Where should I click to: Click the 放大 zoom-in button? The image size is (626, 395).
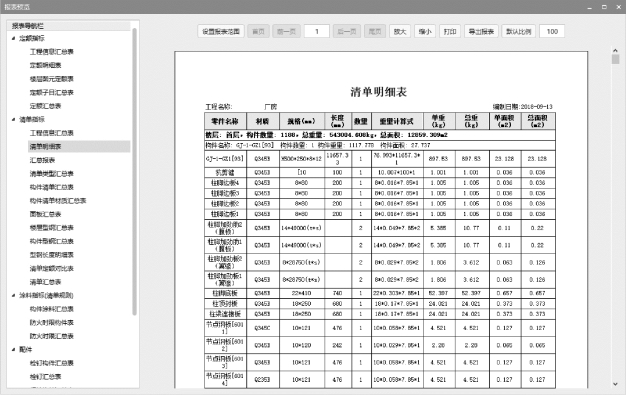400,32
